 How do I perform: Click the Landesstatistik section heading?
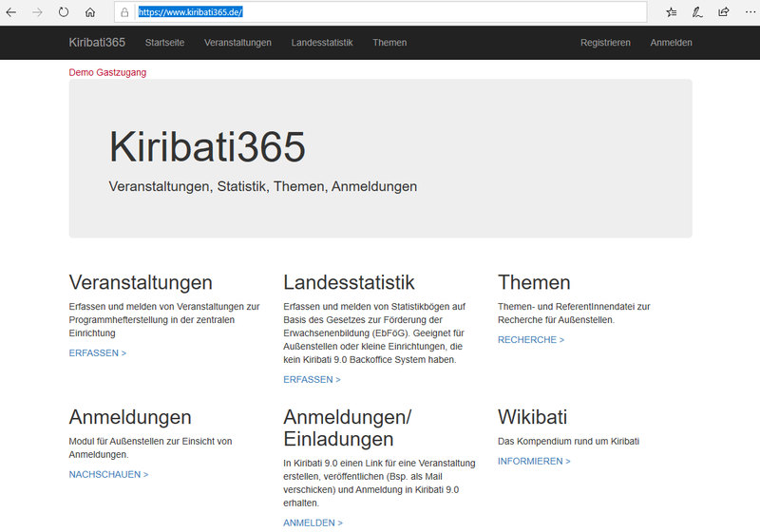pos(349,282)
